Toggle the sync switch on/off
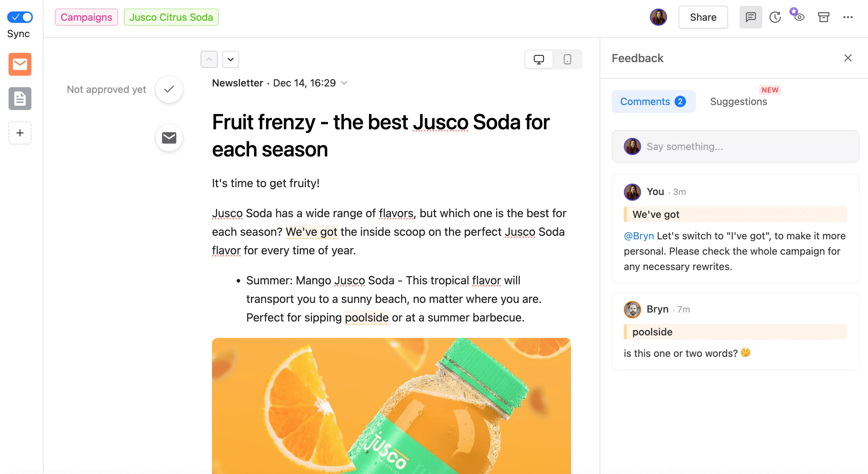868x474 pixels. (20, 17)
